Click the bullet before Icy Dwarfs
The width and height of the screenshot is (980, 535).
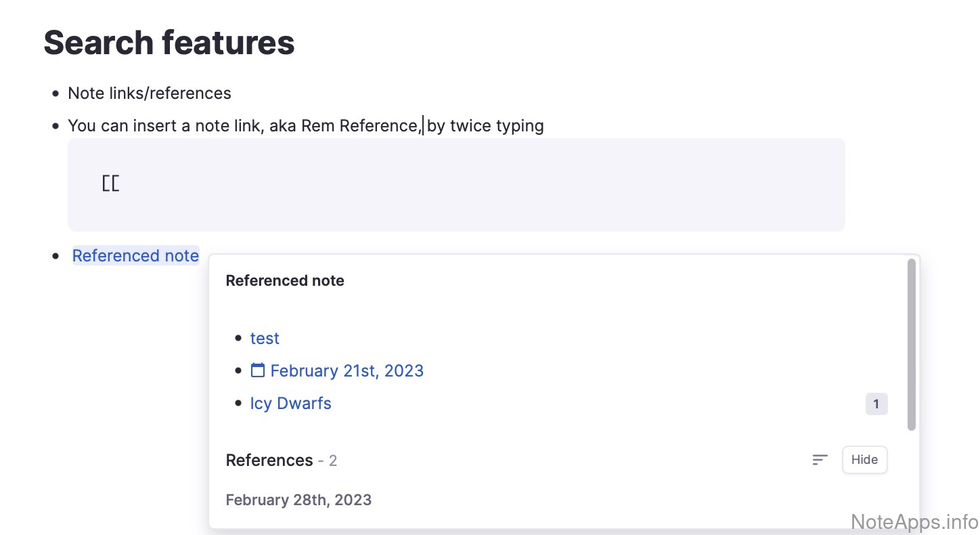(238, 404)
